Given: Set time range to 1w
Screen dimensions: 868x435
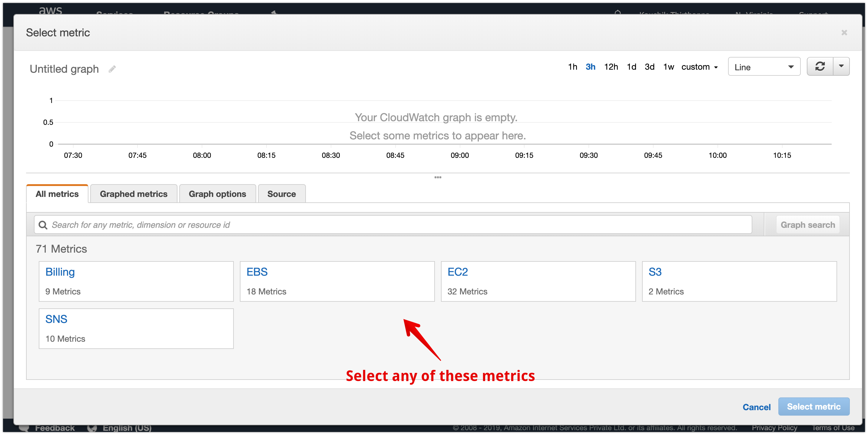Looking at the screenshot, I should (x=668, y=67).
